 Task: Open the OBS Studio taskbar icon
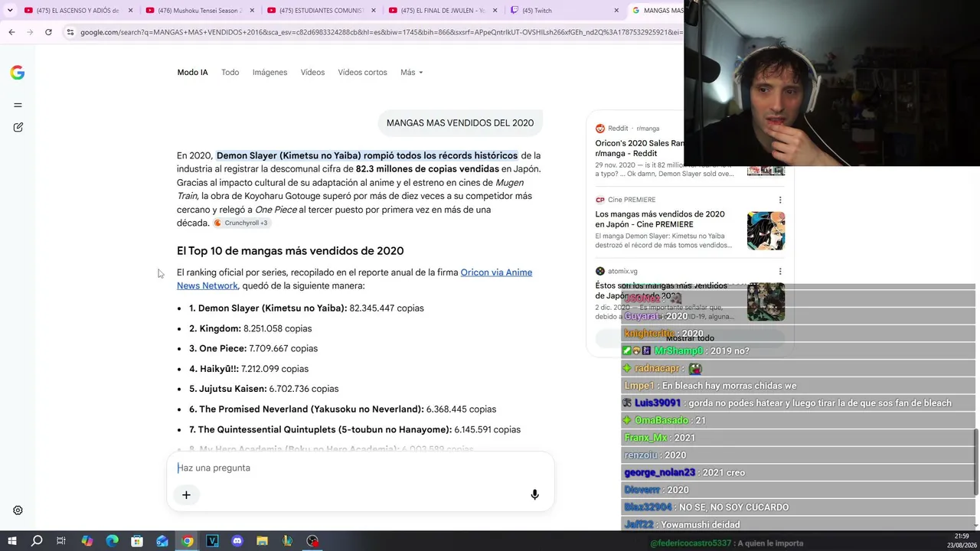312,541
